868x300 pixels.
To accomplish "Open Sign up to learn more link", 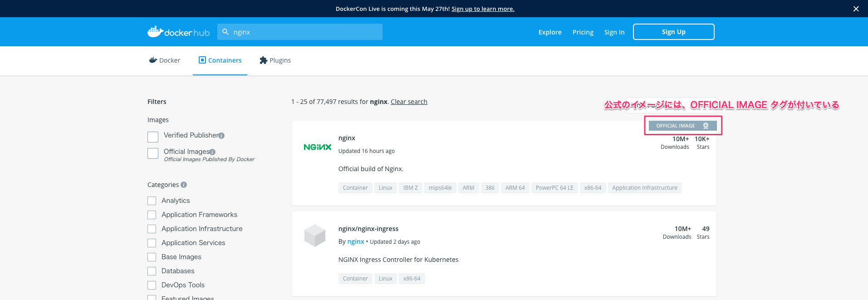I will [x=483, y=9].
